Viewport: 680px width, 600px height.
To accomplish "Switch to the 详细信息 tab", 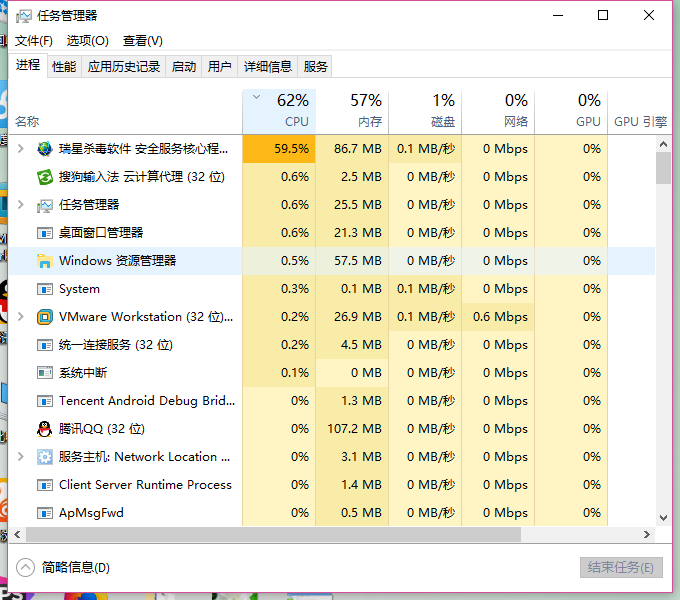I will (268, 67).
